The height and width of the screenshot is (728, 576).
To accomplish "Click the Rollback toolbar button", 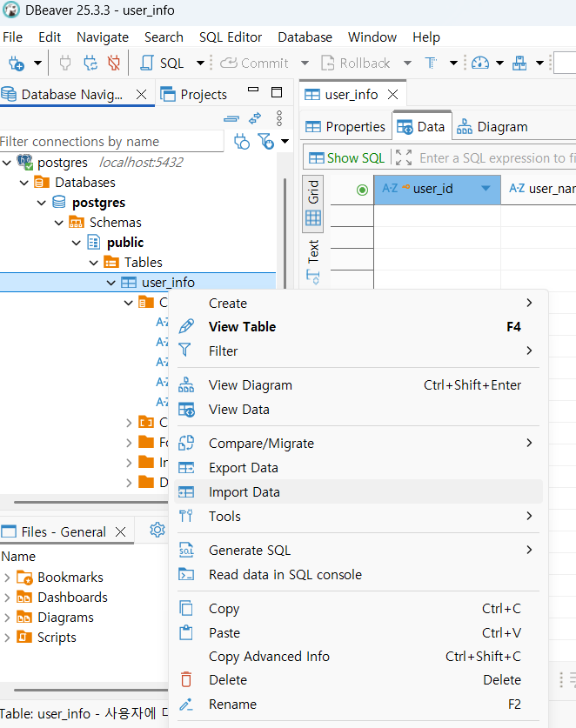I will 356,63.
